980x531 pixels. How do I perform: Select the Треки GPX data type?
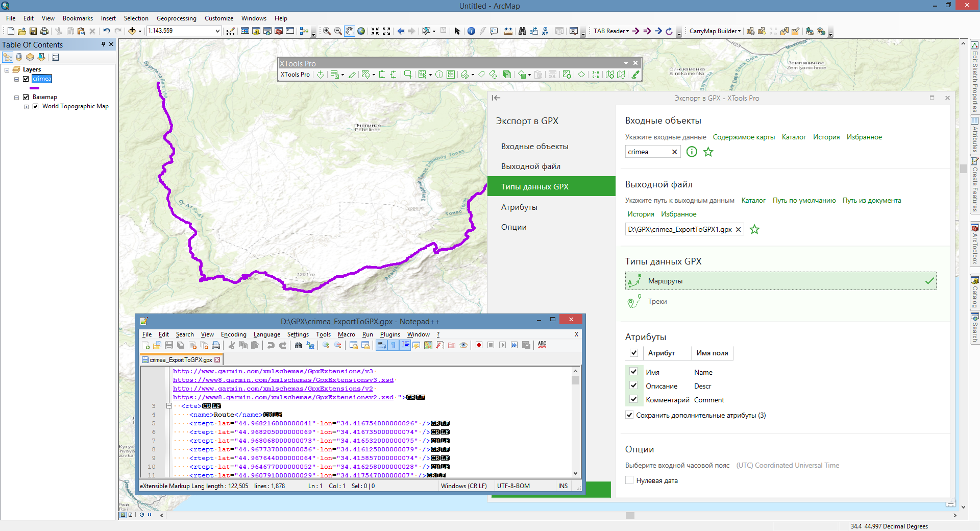click(657, 302)
